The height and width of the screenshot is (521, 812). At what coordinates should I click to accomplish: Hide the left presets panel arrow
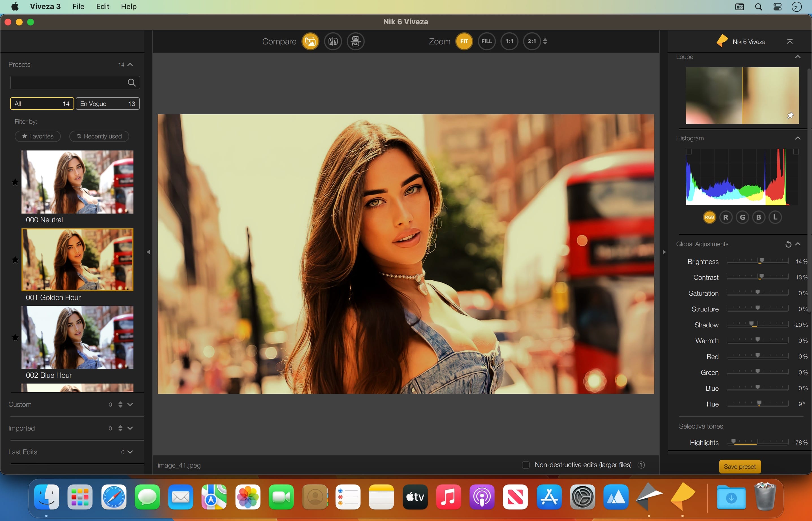click(148, 252)
